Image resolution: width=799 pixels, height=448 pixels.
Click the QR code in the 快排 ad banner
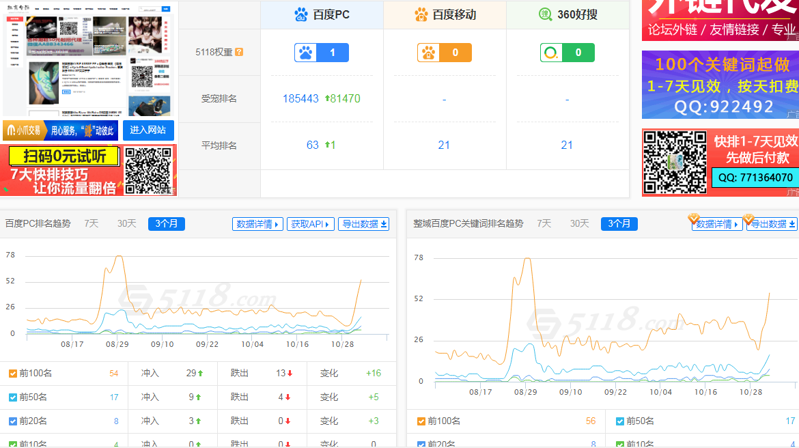tap(675, 162)
